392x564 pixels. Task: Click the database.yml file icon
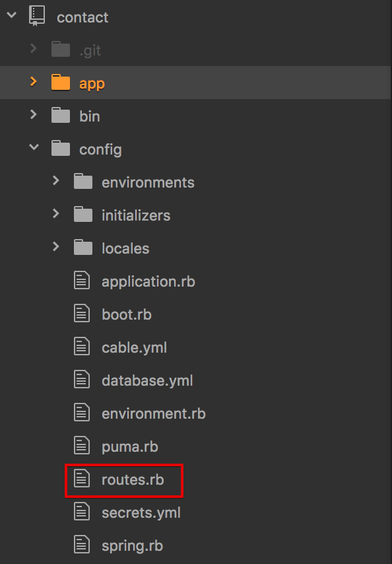coord(82,380)
